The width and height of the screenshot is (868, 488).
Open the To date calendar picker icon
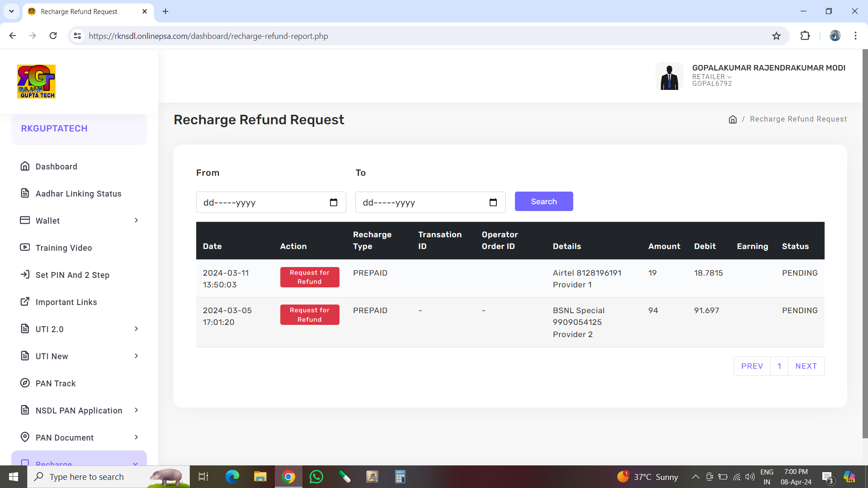coord(493,202)
